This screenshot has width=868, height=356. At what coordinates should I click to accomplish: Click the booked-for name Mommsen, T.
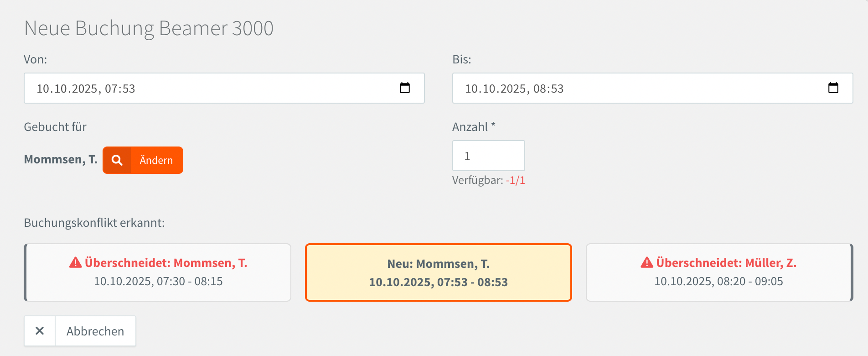[x=61, y=159]
